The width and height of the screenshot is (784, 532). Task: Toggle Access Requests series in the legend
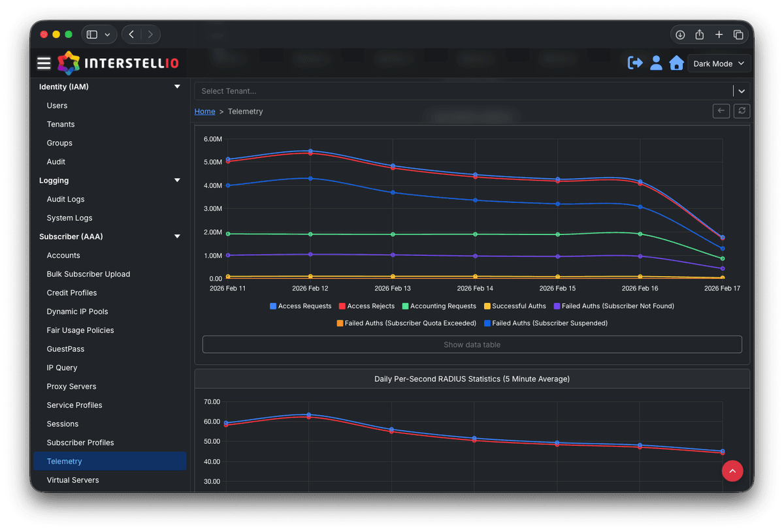tap(301, 305)
